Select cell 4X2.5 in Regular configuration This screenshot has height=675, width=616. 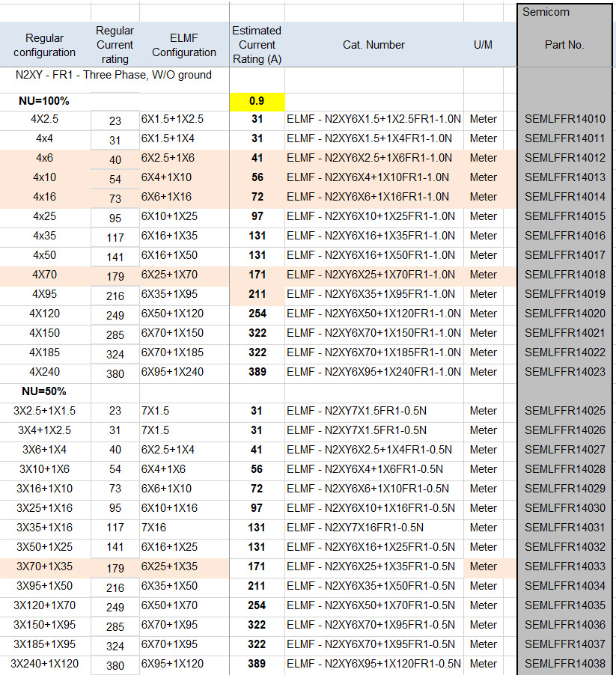coord(45,119)
